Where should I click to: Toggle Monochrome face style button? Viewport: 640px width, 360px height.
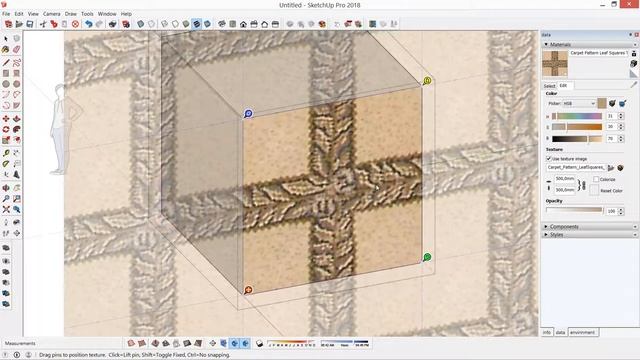pos(207,24)
